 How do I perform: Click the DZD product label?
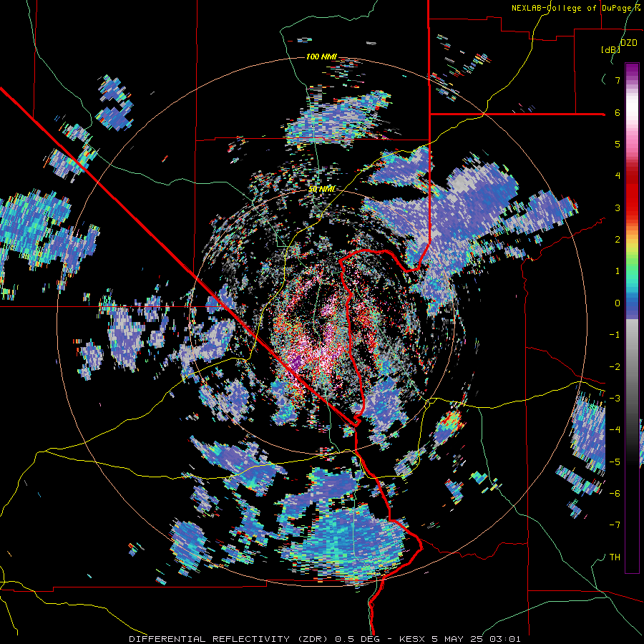point(629,43)
